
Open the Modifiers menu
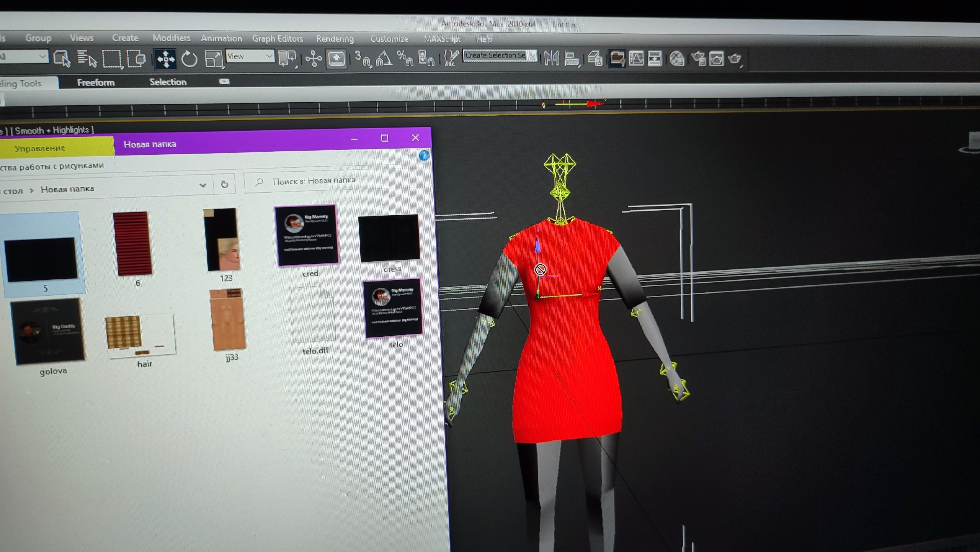171,38
